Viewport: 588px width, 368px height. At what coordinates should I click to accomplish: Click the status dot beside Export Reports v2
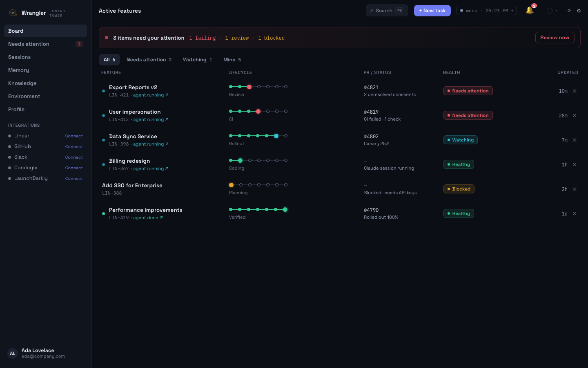tap(103, 91)
